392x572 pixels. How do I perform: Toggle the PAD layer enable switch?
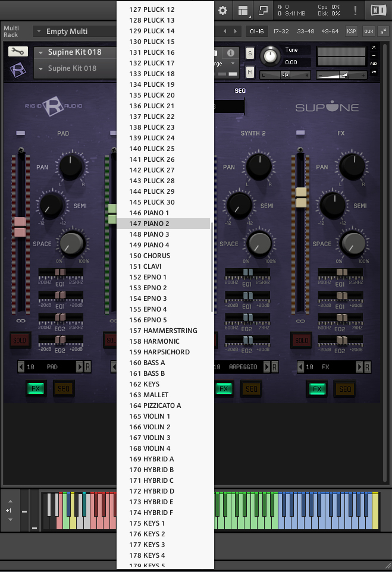click(21, 133)
